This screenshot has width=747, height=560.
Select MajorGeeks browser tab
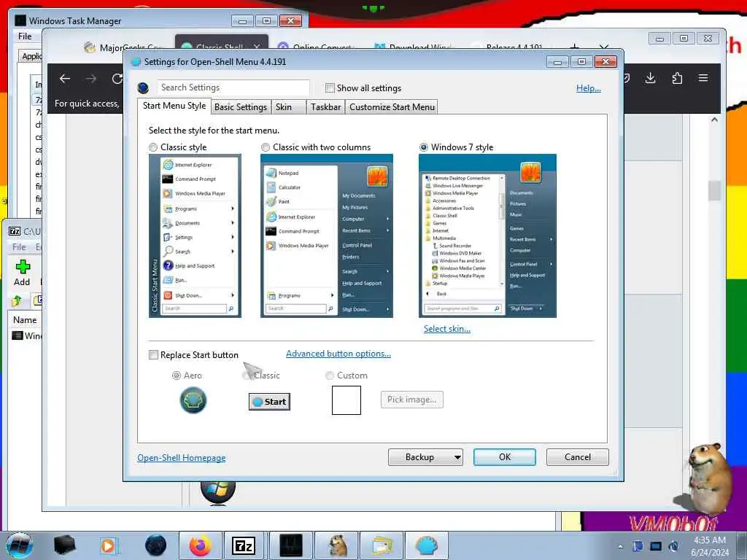123,47
